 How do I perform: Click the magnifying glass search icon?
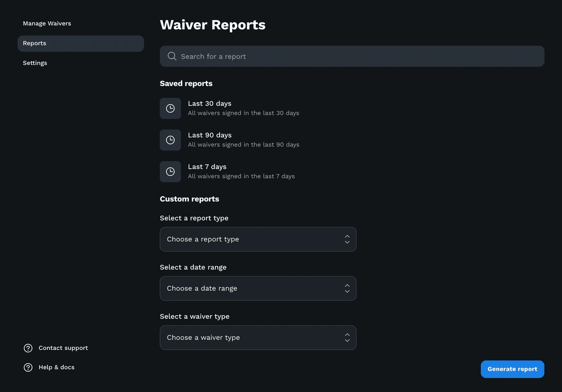[172, 56]
